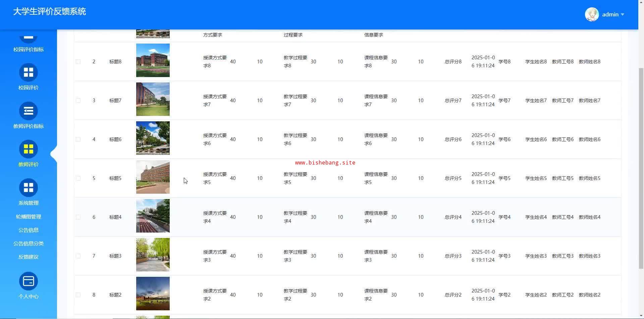Screen dimensions: 644x319
Task: Go to 校园评价指标 menu label
Action: click(29, 50)
